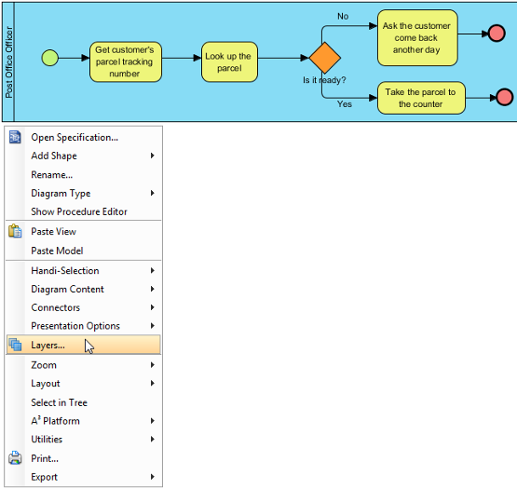
Task: Click the 'Utilities' menu label
Action: [x=47, y=439]
